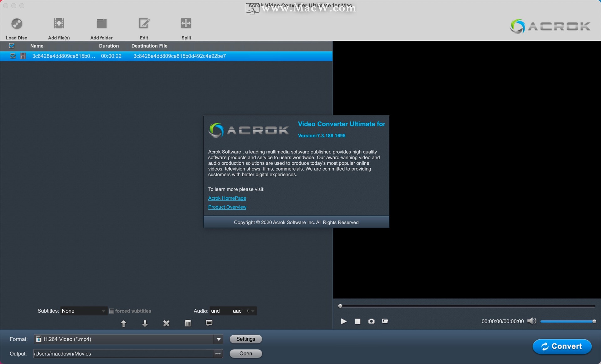Remove selected item with X icon

(x=166, y=323)
